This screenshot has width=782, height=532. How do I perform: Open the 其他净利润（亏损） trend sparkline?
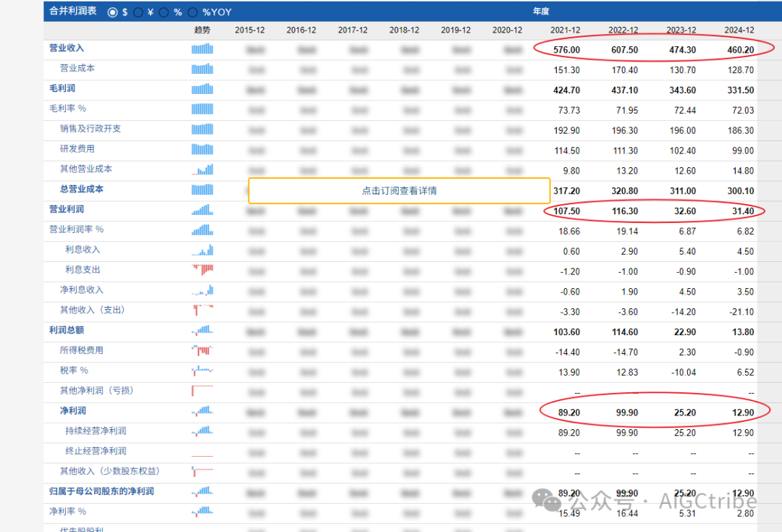pyautogui.click(x=203, y=391)
